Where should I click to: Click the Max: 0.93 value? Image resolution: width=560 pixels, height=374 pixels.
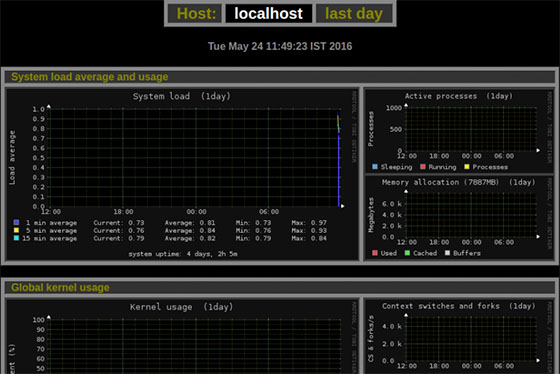pos(309,230)
